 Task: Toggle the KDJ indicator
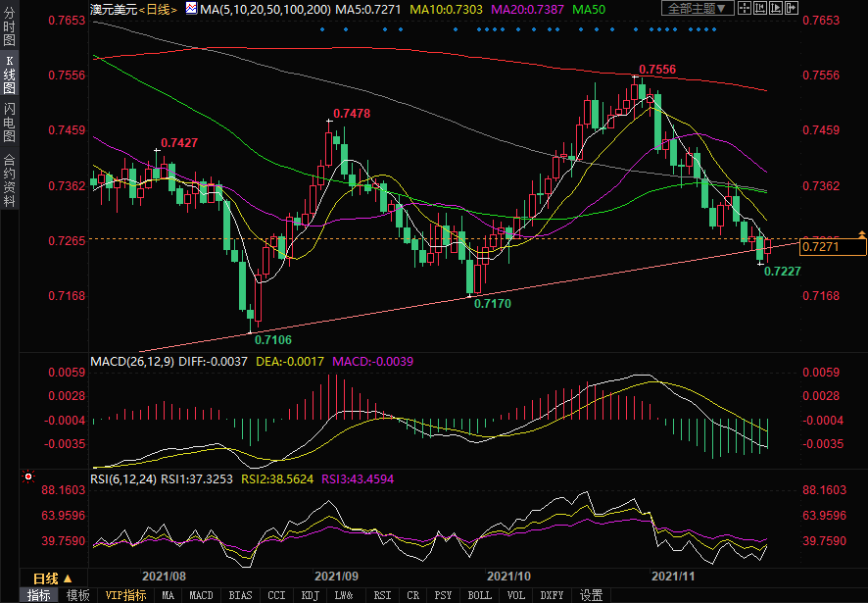[310, 595]
